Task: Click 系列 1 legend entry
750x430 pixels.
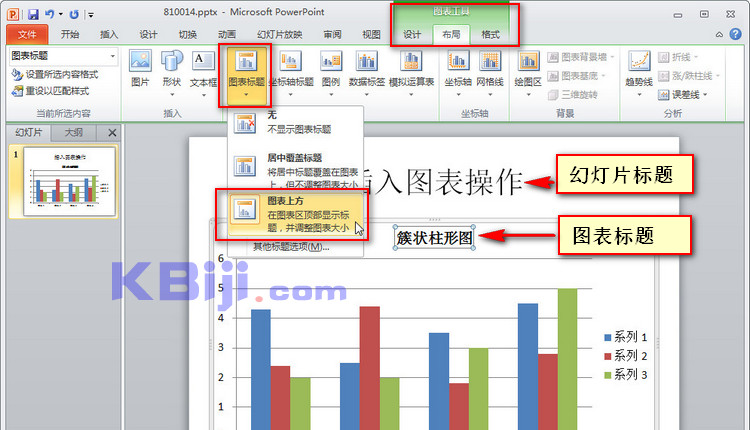Action: [626, 337]
